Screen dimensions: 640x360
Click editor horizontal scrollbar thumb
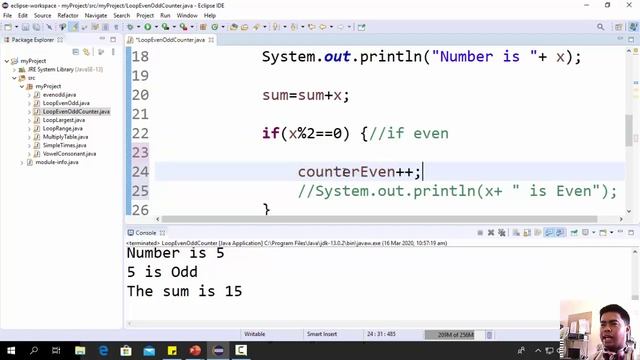point(379,219)
